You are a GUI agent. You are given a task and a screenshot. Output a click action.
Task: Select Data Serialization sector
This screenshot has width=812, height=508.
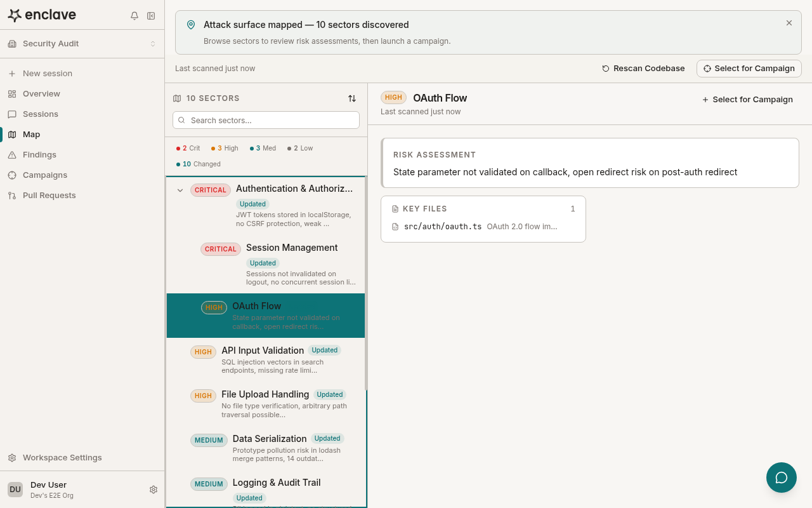266,448
